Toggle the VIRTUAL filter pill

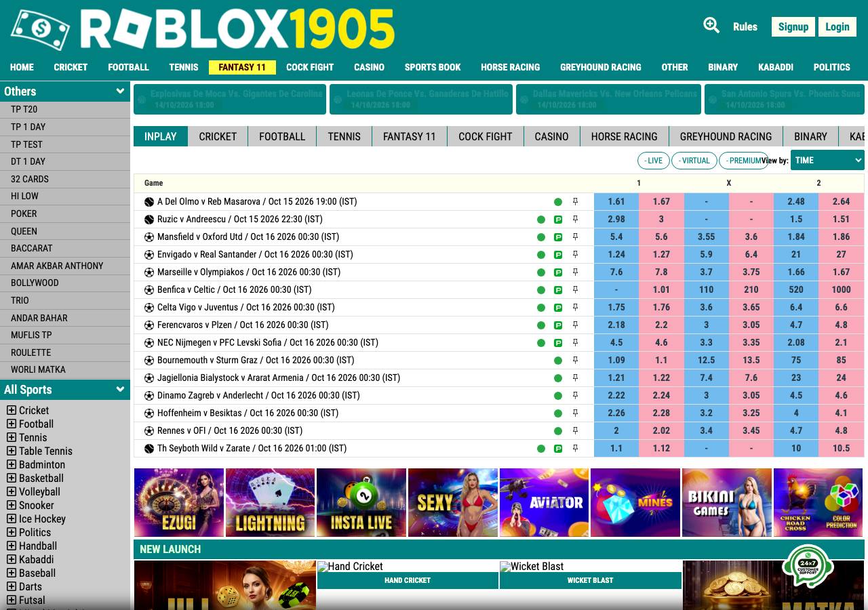pyautogui.click(x=694, y=161)
